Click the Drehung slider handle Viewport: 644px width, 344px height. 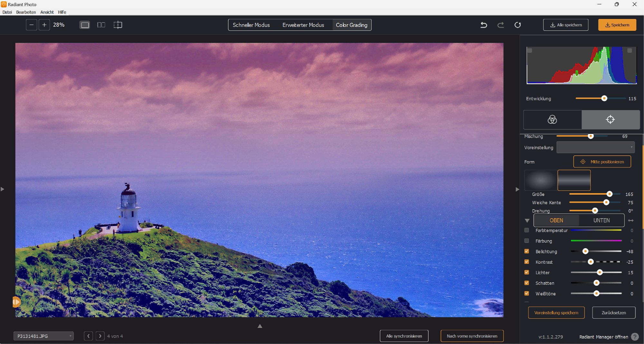[x=595, y=210]
